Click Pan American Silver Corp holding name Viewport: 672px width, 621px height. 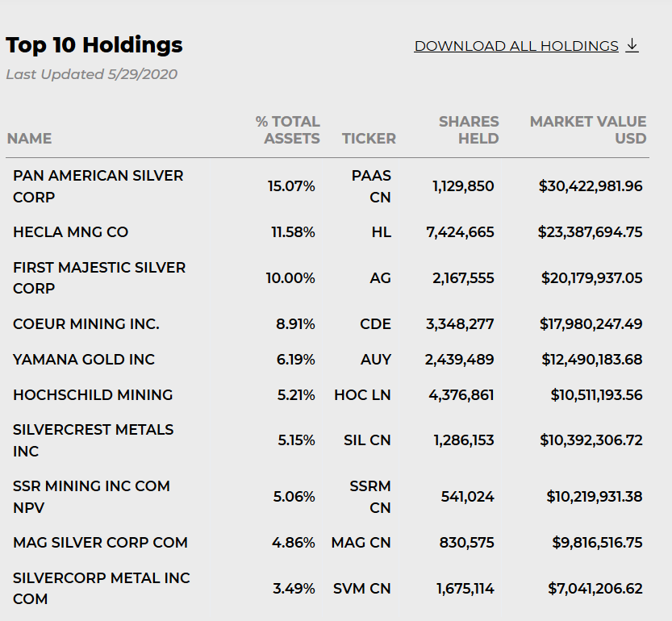coord(98,186)
